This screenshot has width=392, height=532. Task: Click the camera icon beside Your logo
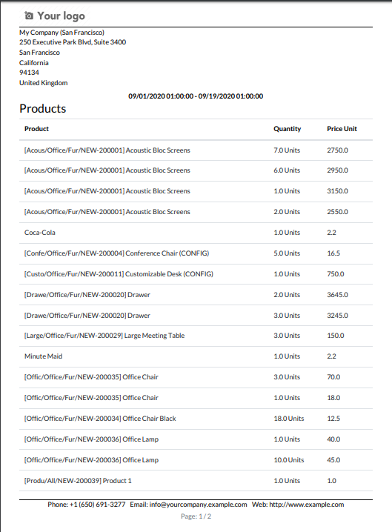click(x=29, y=16)
